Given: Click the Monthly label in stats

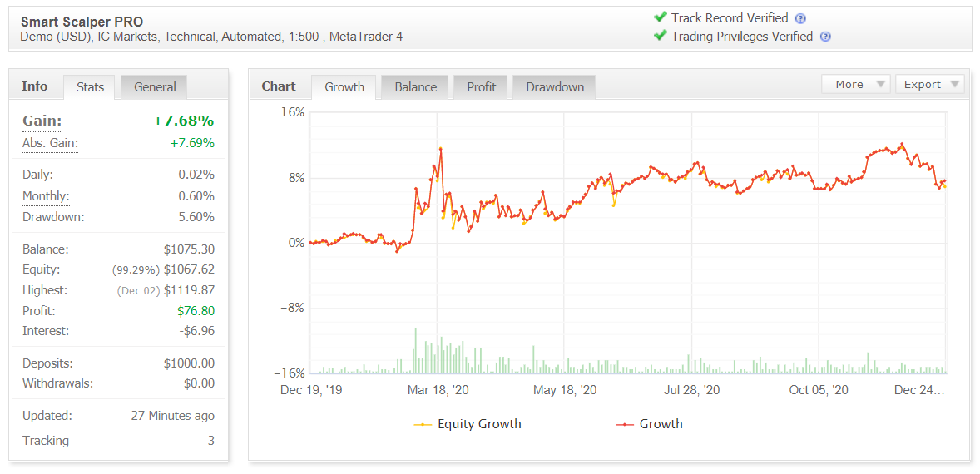Looking at the screenshot, I should tap(46, 196).
